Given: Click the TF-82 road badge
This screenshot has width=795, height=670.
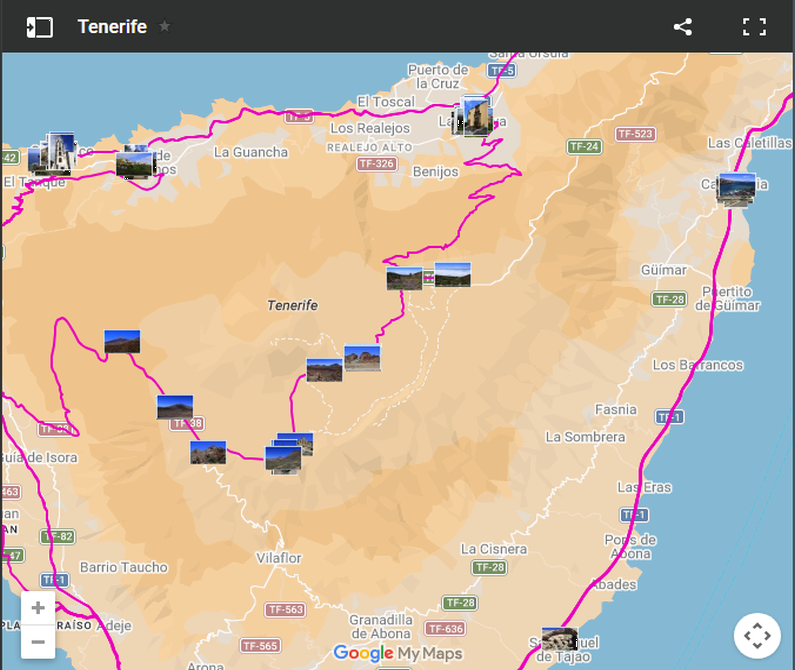Looking at the screenshot, I should 58,537.
